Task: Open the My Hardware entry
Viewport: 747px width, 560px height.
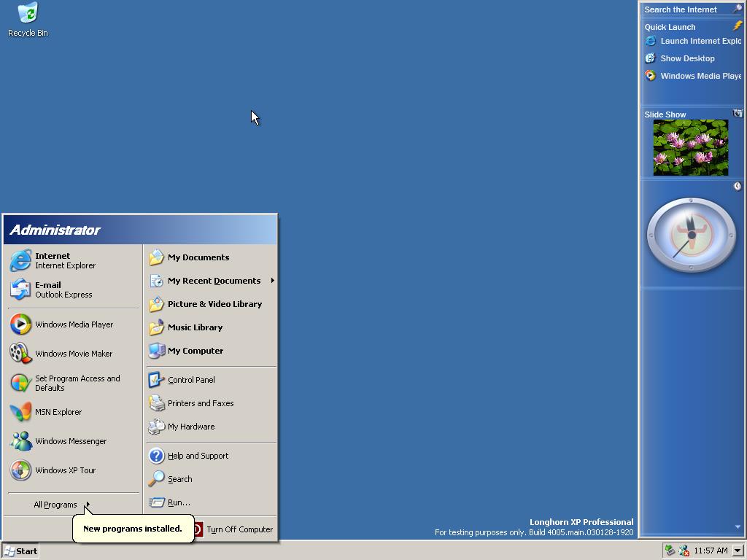Action: tap(212, 427)
